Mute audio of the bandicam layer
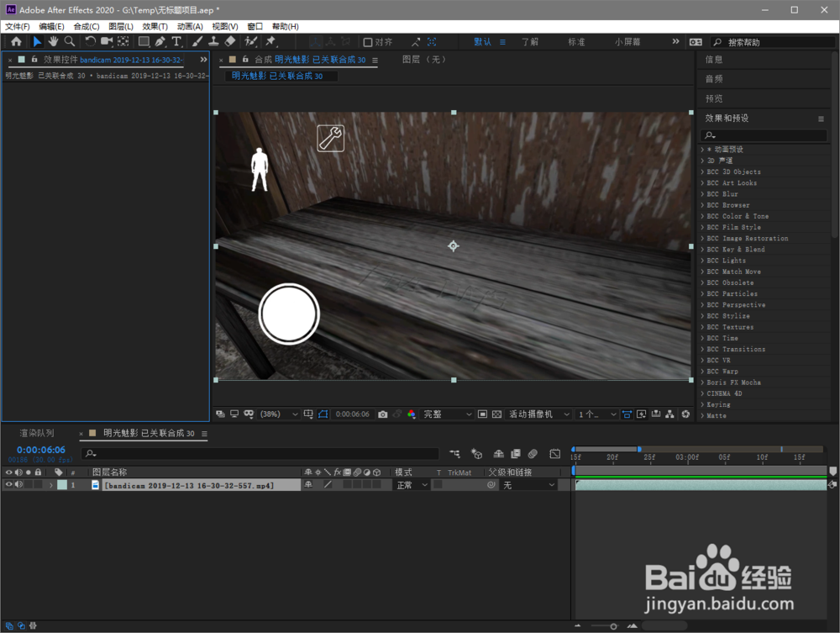The height and width of the screenshot is (633, 840). click(x=18, y=484)
